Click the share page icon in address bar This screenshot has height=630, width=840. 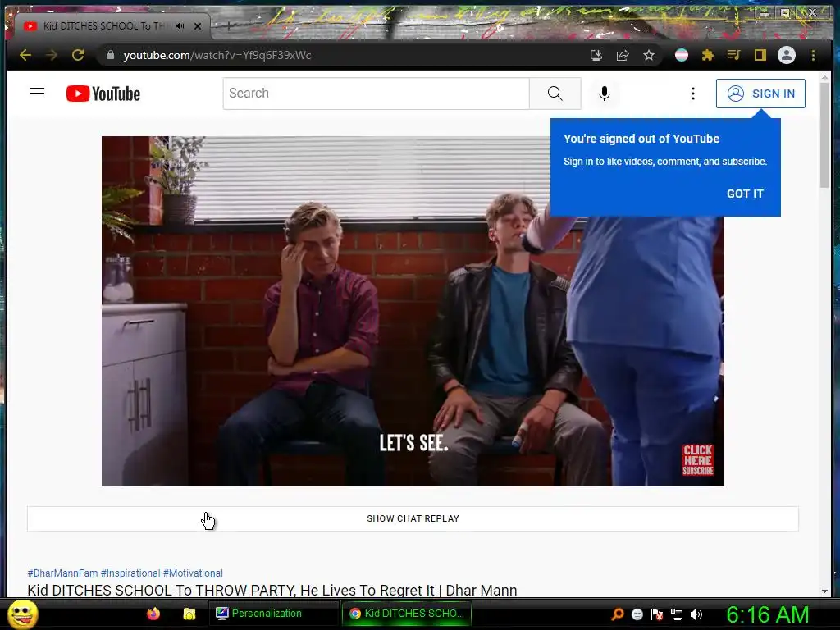623,55
